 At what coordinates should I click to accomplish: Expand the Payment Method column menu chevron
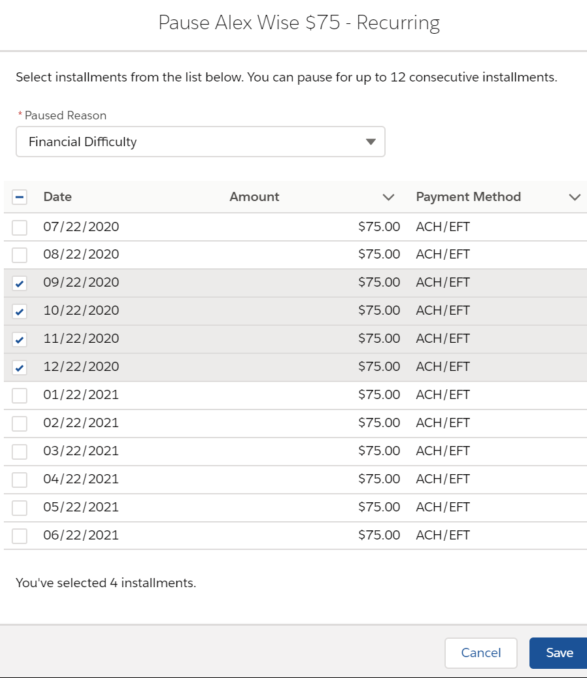574,197
